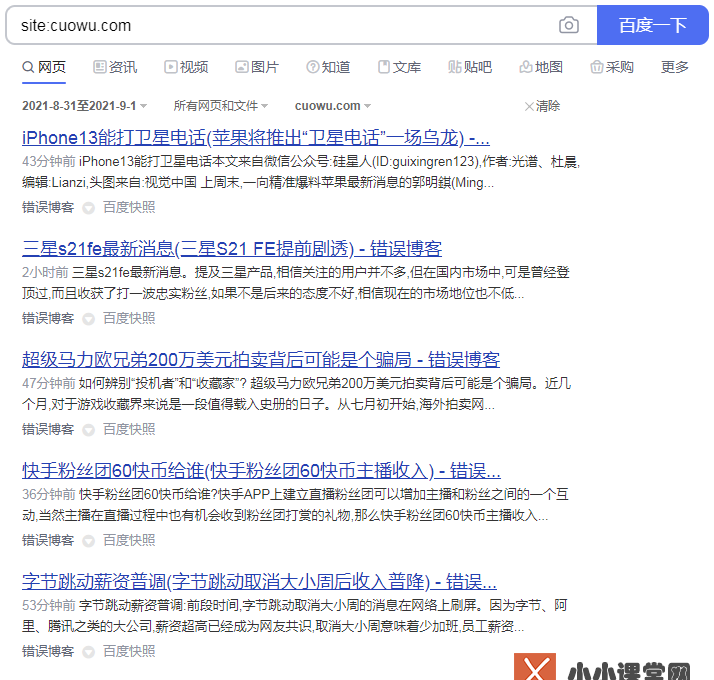The width and height of the screenshot is (714, 680).
Task: Click 百度快照 under the 超级马力欧 result
Action: pos(129,429)
